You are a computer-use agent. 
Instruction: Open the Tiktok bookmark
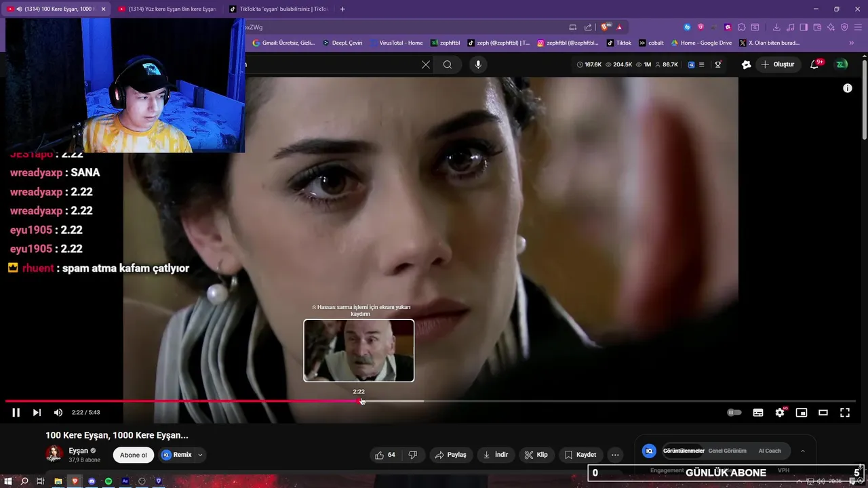(619, 43)
